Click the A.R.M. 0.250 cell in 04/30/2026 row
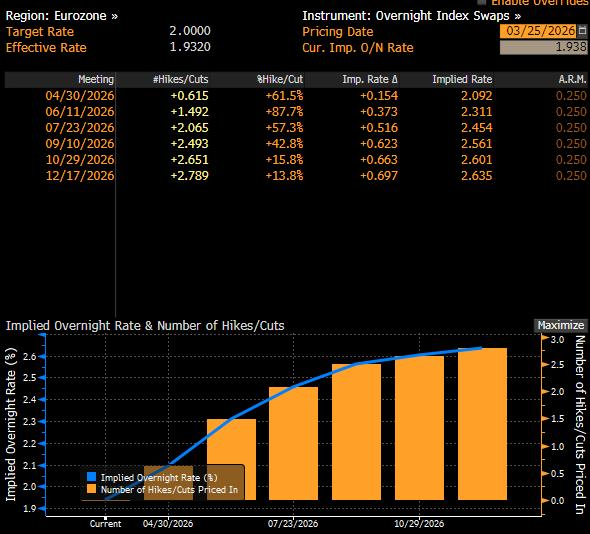The width and height of the screenshot is (590, 534). click(571, 96)
